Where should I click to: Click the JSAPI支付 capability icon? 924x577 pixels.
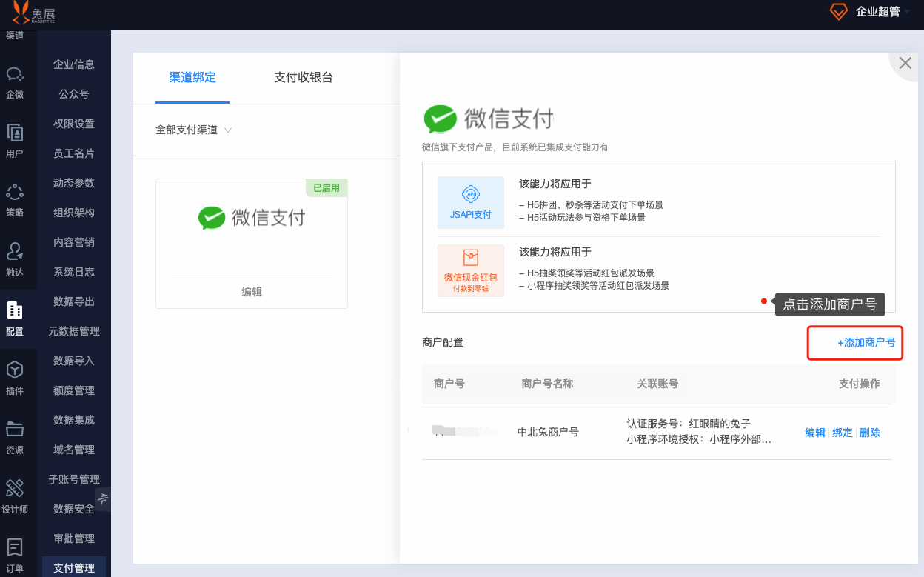point(471,202)
